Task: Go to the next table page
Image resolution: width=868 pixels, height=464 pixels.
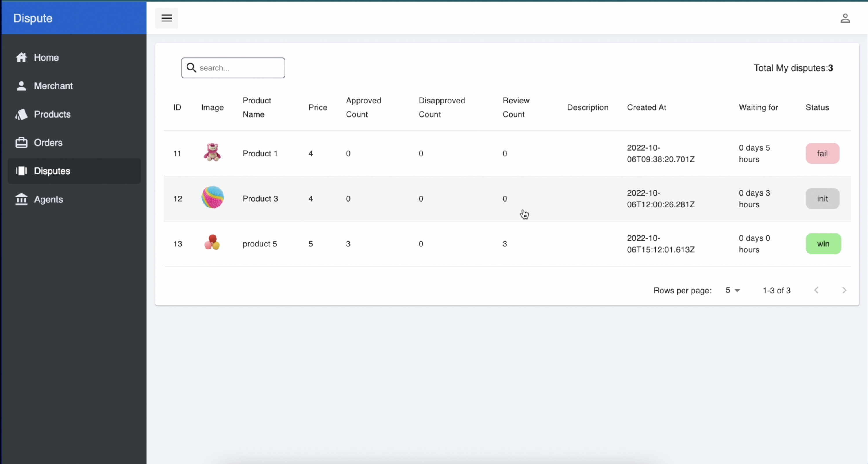Action: point(844,290)
